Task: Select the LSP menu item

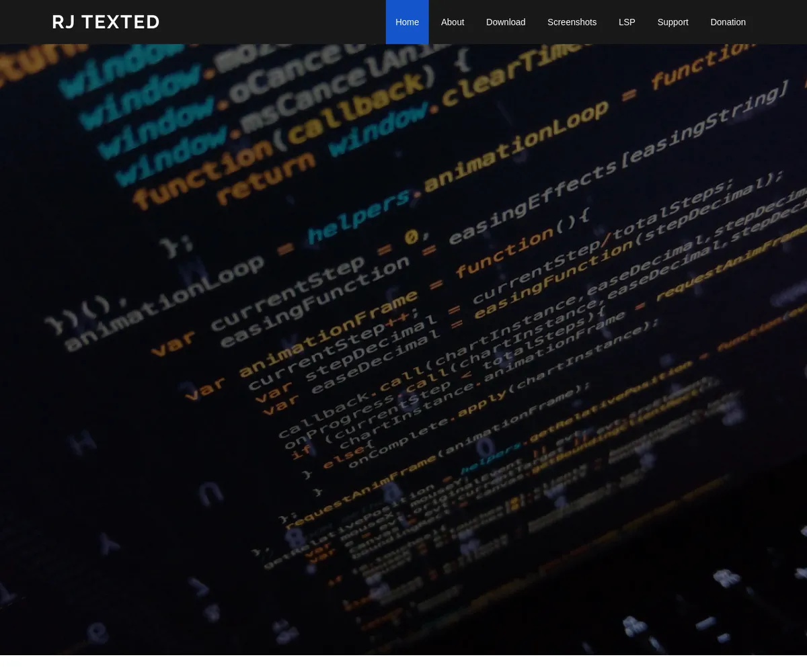Action: tap(627, 22)
